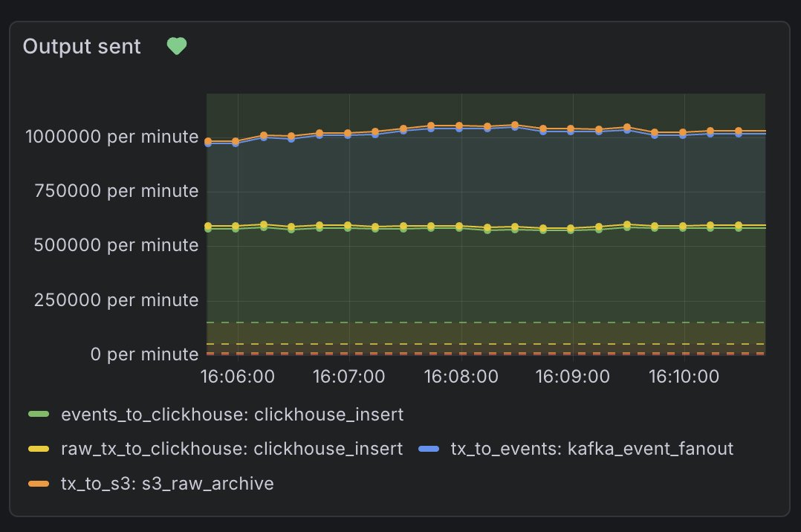The width and height of the screenshot is (801, 532).
Task: Click the 16:07:00 time axis label
Action: [349, 377]
